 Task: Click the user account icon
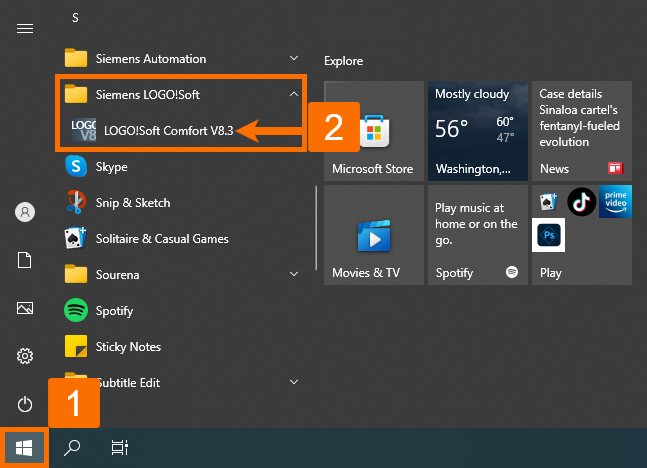tap(25, 212)
